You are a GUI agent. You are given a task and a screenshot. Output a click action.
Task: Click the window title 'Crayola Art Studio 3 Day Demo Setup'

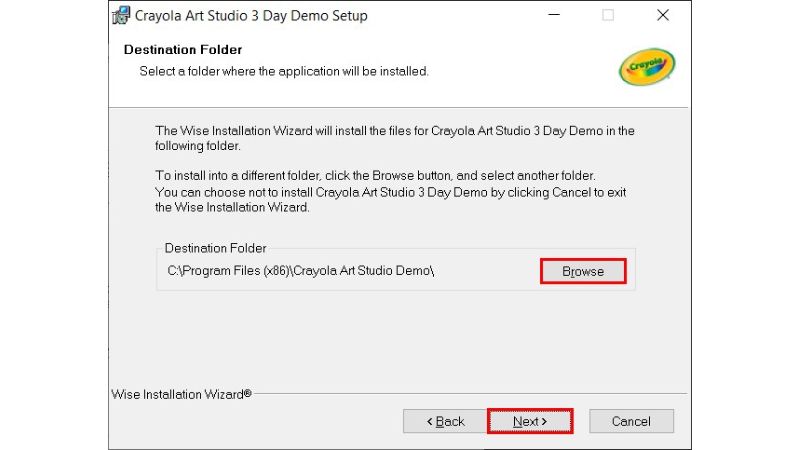click(253, 16)
